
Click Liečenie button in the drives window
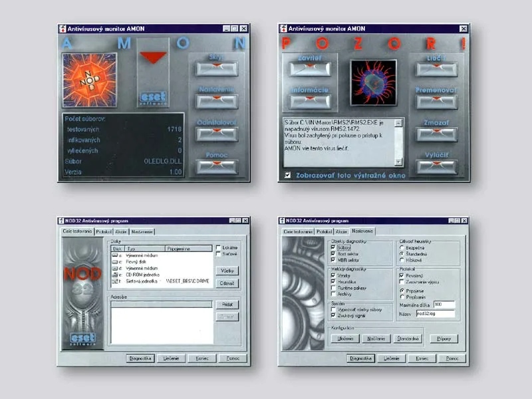pos(171,358)
